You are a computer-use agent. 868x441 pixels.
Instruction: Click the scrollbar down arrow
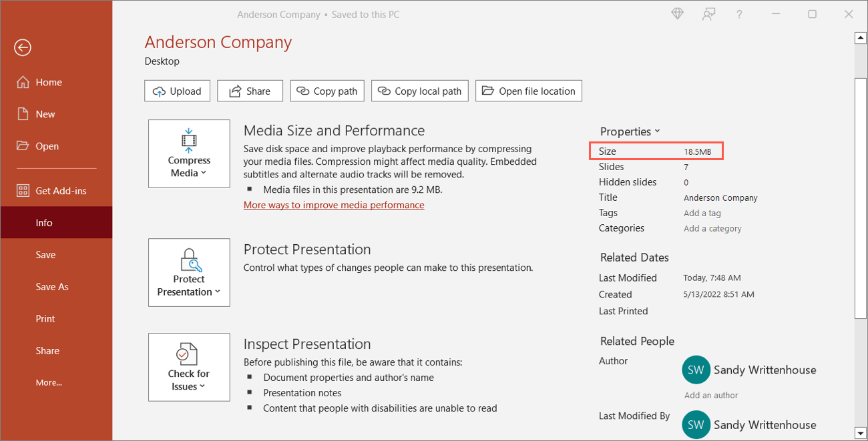pos(861,434)
